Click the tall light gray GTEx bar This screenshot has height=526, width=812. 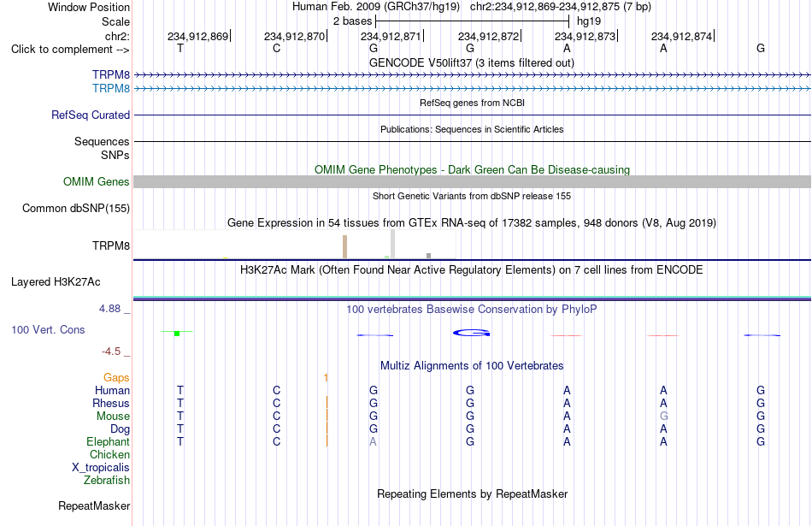click(x=392, y=244)
